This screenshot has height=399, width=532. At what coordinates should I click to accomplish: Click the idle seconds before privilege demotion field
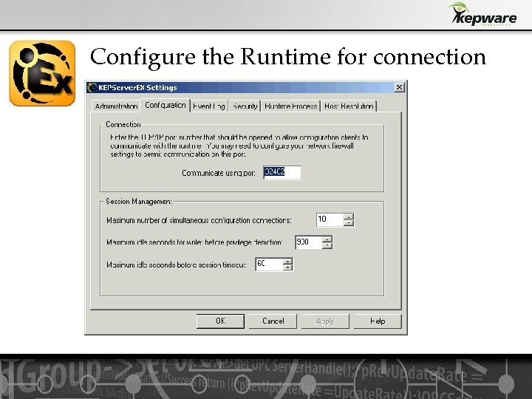click(x=308, y=242)
